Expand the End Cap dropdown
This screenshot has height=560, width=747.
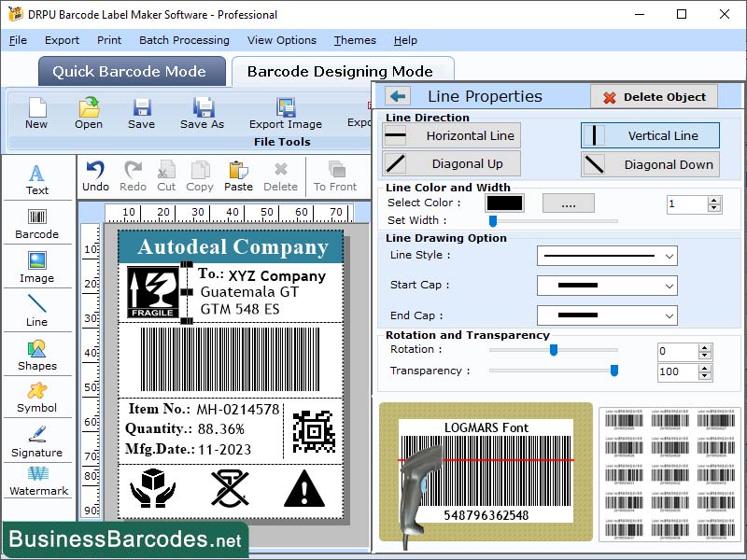(x=607, y=315)
